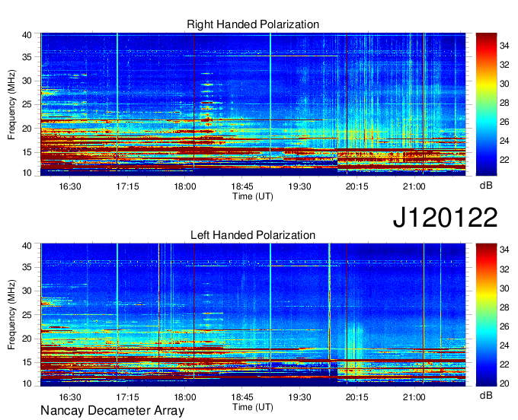Click the Left Handed spectrogram plot area

tap(253, 315)
